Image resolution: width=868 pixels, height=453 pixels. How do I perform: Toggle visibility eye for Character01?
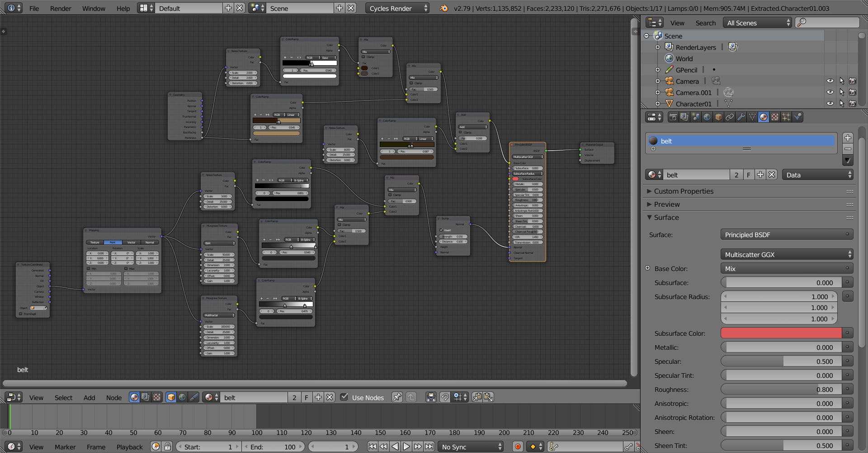(x=830, y=104)
